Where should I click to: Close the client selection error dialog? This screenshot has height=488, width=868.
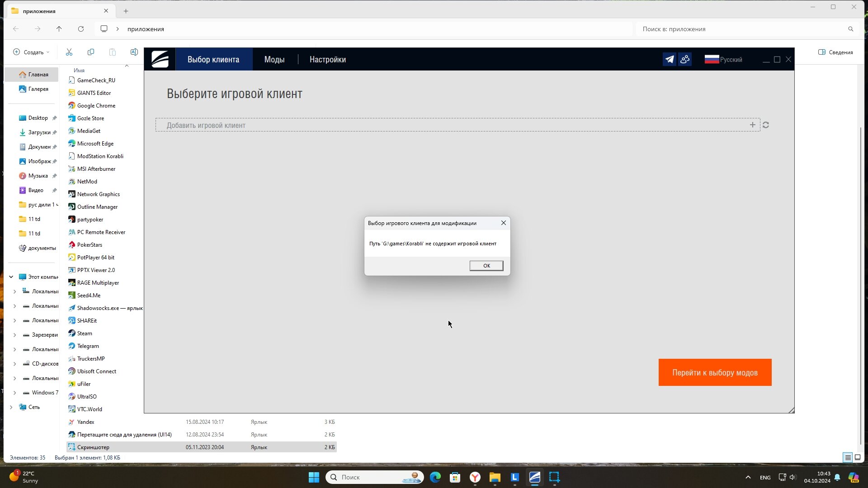point(504,223)
